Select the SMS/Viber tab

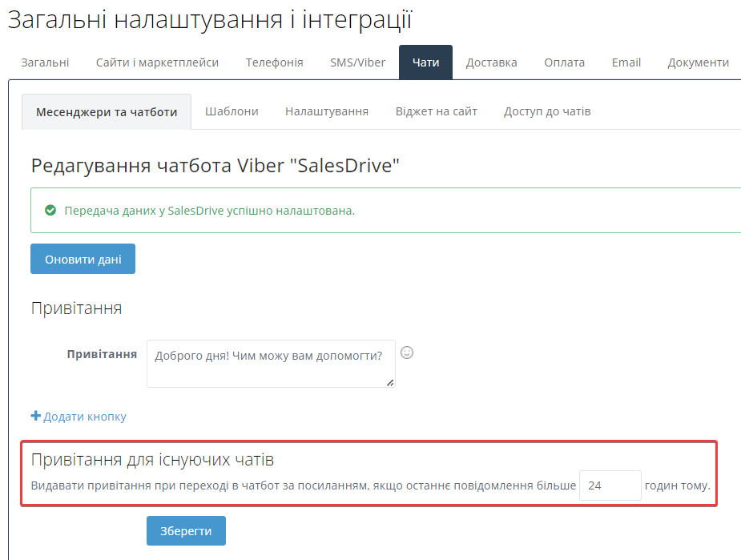[357, 62]
